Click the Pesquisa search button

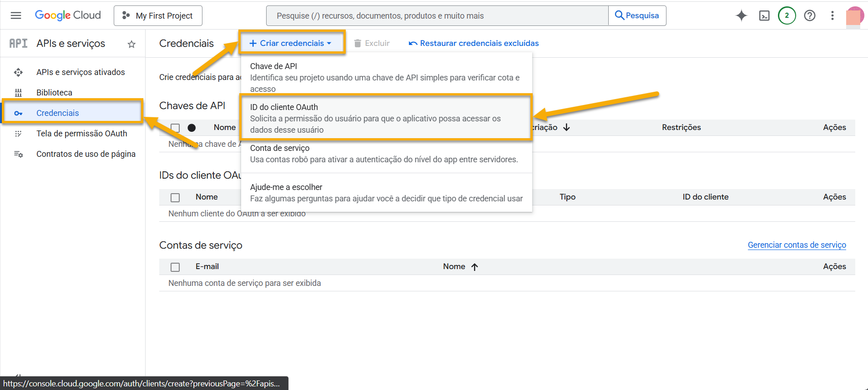tap(637, 15)
